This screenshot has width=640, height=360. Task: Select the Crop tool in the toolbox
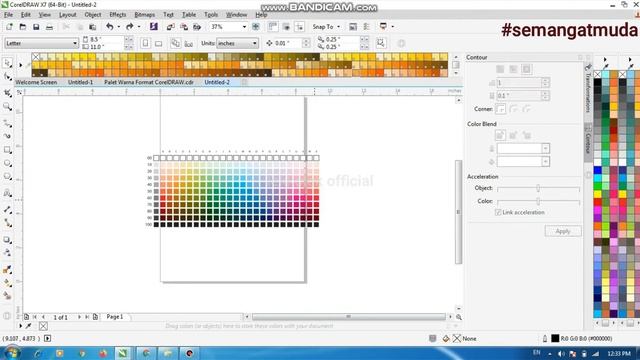(7, 93)
